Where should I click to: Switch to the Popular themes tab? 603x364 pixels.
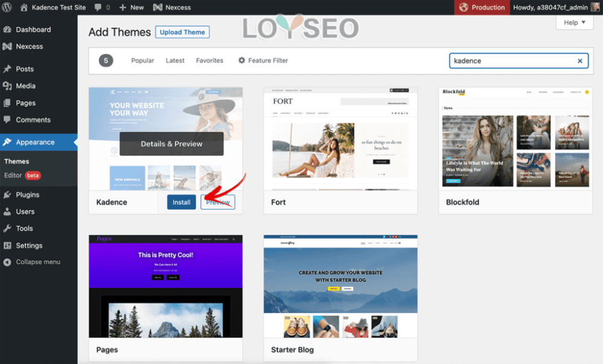point(143,61)
